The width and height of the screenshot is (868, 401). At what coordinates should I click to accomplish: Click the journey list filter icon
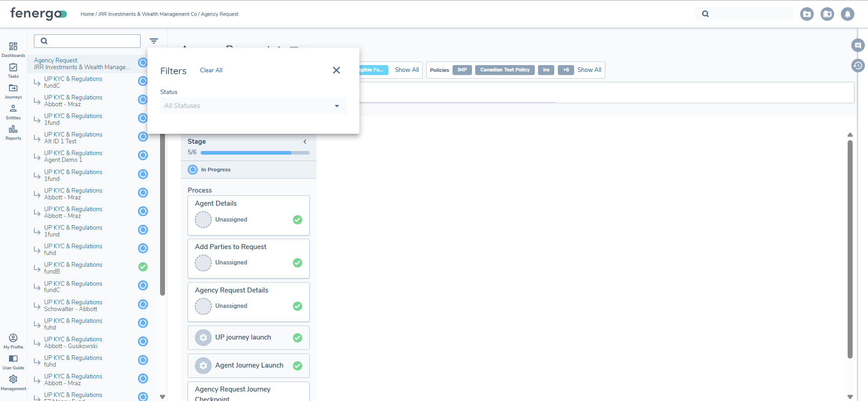(x=154, y=41)
